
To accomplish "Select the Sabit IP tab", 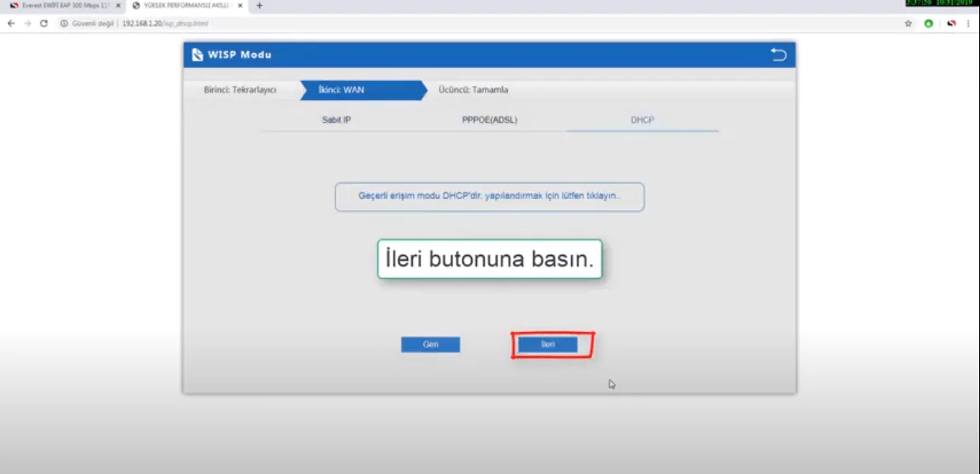I will pos(336,120).
